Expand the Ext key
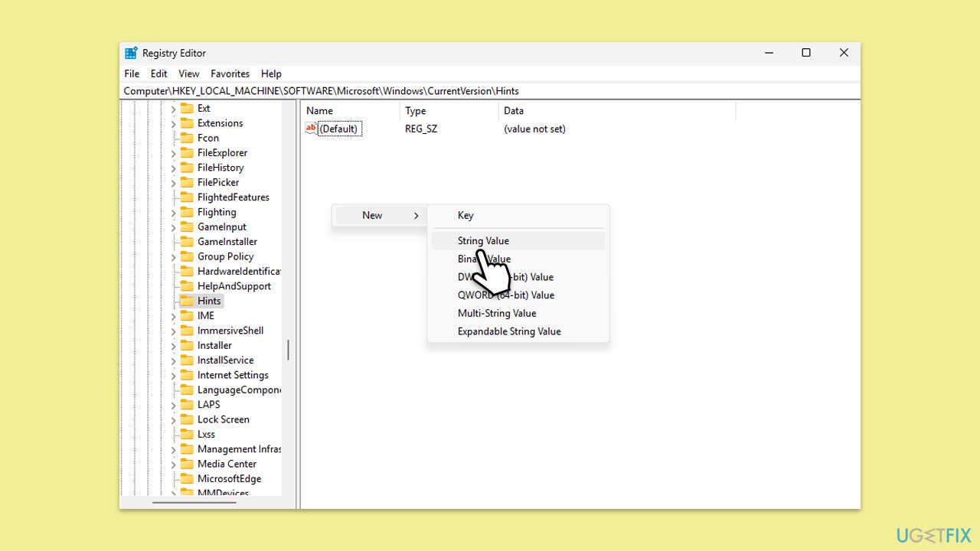Screen dimensions: 980x551 173,109
